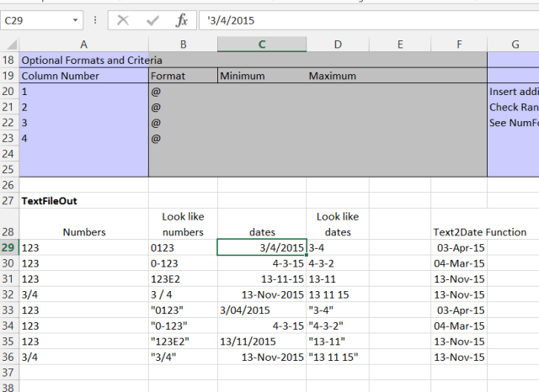
Task: Click cell with column number 3
Action: [x=84, y=123]
